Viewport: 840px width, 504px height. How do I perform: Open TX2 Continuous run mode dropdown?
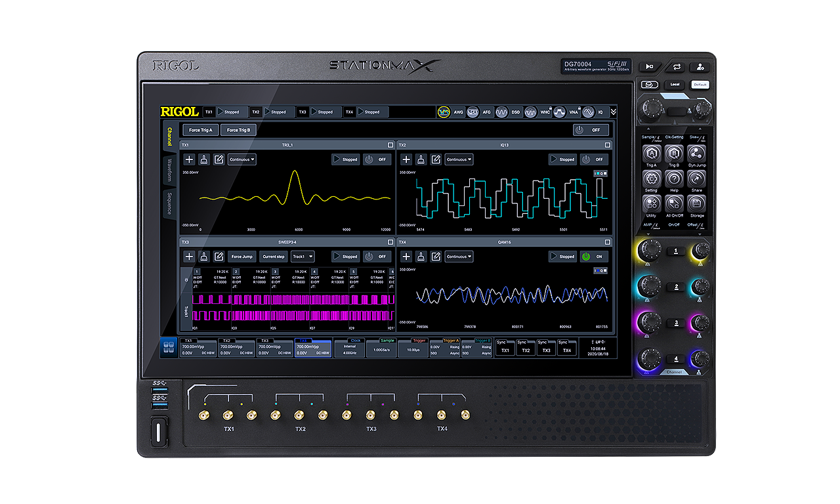(x=459, y=159)
